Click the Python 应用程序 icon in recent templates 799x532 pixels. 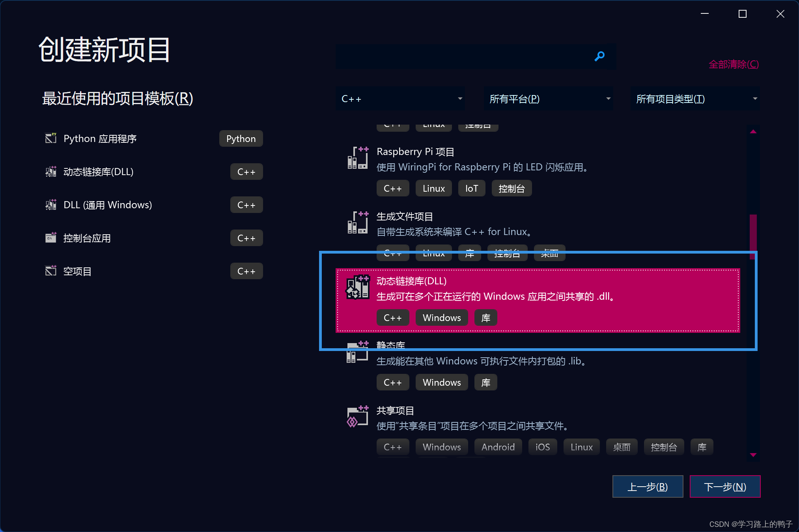click(x=50, y=138)
